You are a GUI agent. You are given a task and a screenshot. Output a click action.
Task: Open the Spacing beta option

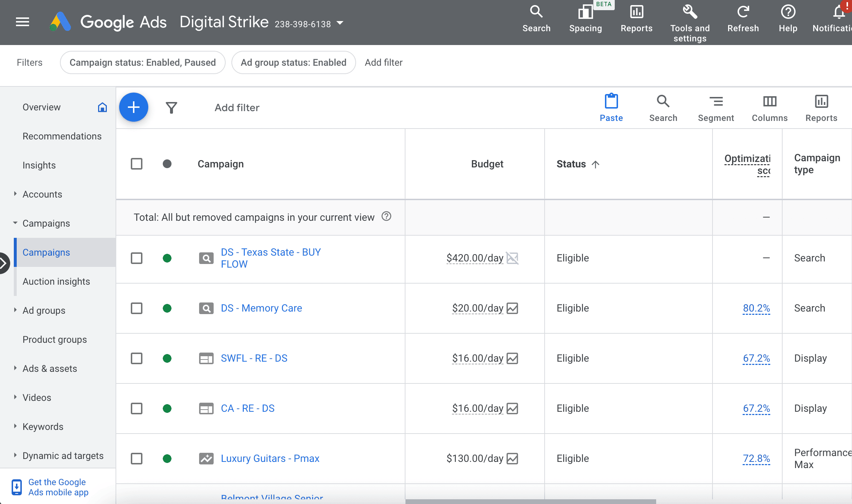pos(585,19)
